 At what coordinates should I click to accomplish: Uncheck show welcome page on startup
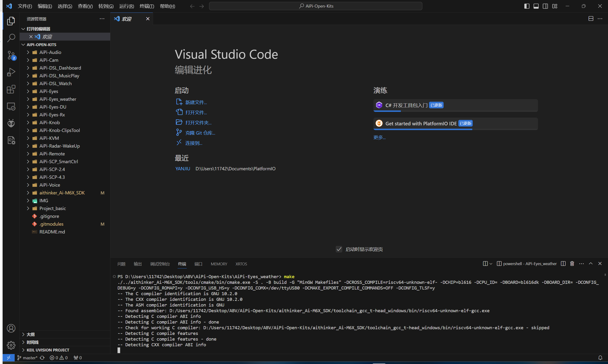[x=339, y=249]
